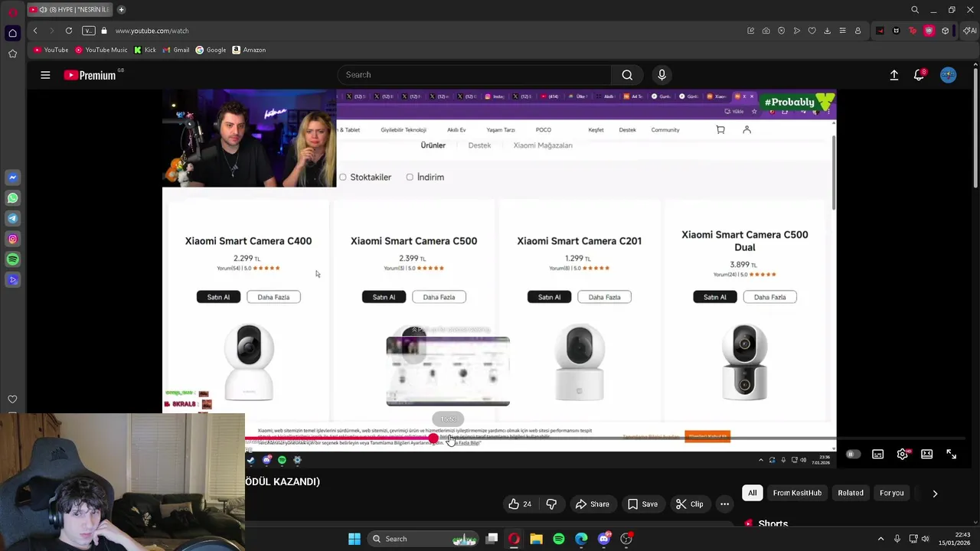
Task: Open the more actions three-dot menu
Action: 724,504
